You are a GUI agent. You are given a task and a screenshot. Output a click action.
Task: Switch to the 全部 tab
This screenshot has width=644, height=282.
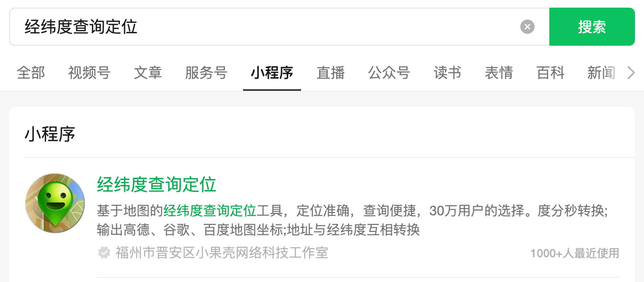tap(31, 73)
